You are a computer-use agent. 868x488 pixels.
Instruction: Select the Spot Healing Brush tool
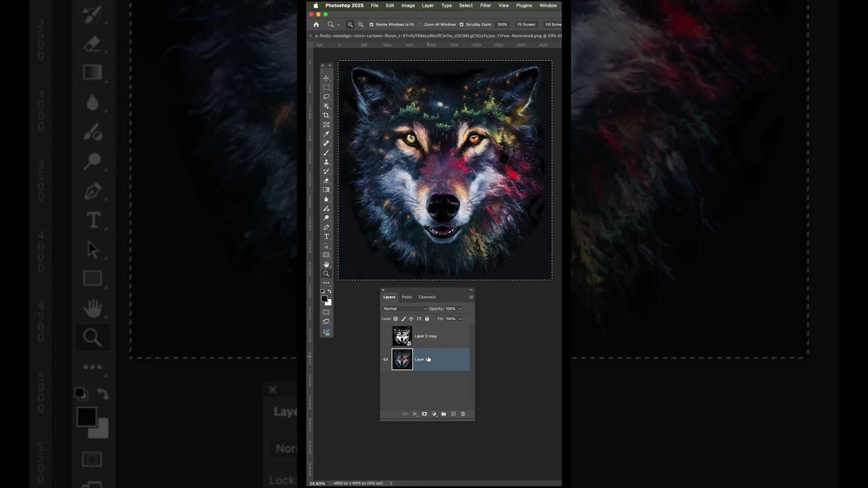[x=326, y=143]
